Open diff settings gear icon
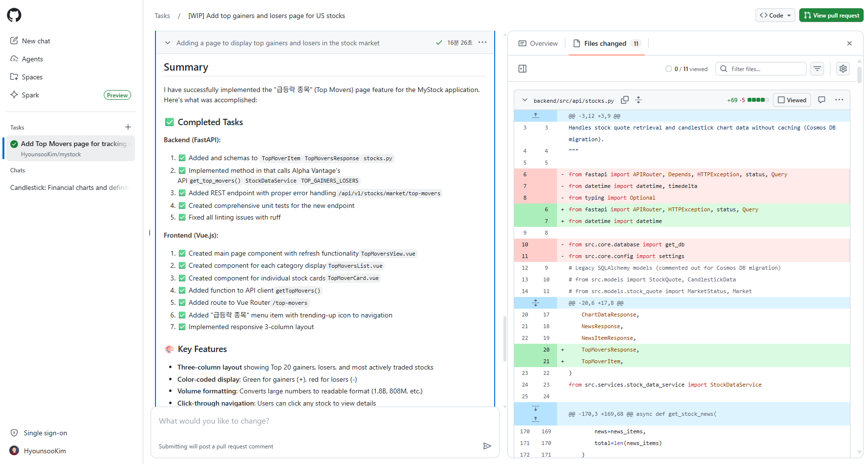The image size is (868, 464). (843, 69)
